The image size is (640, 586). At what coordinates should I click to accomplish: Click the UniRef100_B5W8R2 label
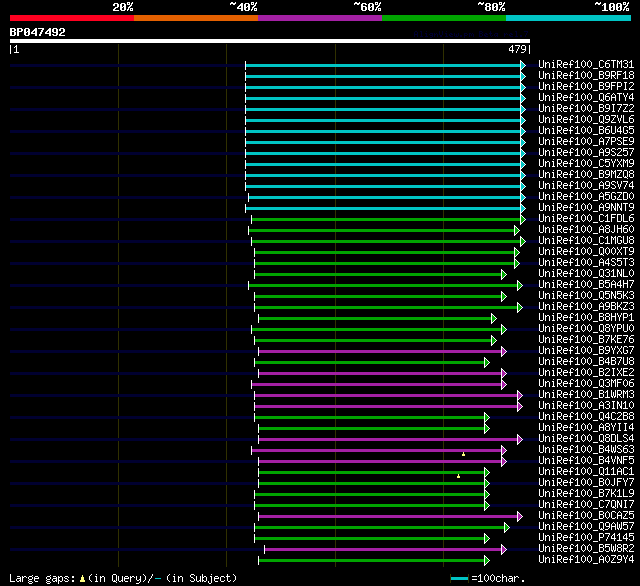coord(586,549)
